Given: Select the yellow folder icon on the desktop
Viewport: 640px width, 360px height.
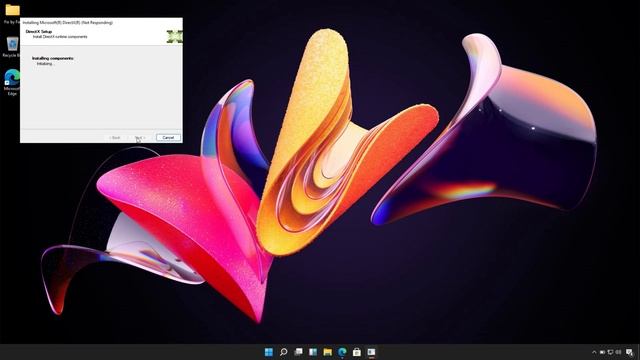Looking at the screenshot, I should click(12, 10).
